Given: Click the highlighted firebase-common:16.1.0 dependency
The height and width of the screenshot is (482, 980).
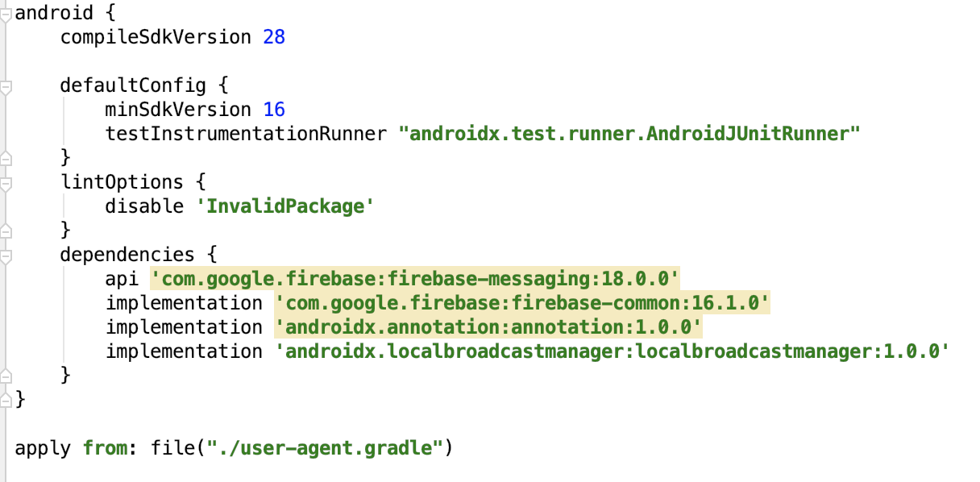Looking at the screenshot, I should click(x=523, y=303).
